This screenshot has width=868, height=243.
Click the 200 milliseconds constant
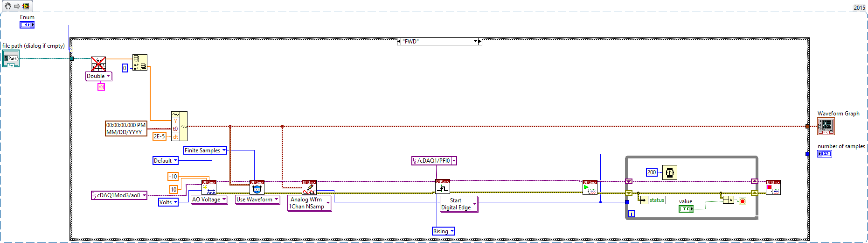point(652,172)
